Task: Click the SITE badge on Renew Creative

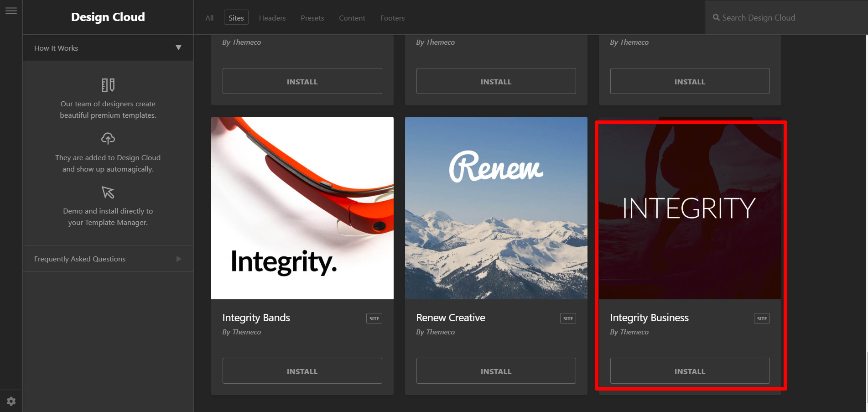Action: click(568, 318)
